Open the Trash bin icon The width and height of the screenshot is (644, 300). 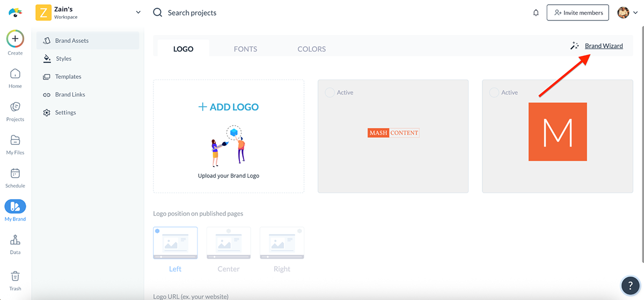click(x=15, y=276)
